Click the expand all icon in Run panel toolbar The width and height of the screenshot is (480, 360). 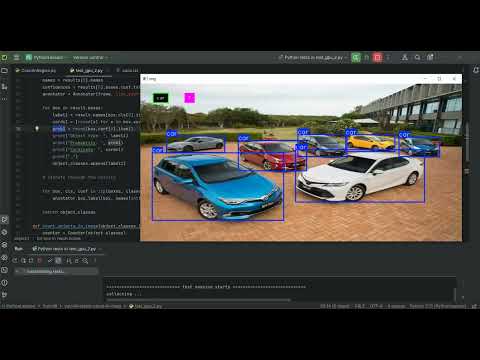click(77, 260)
